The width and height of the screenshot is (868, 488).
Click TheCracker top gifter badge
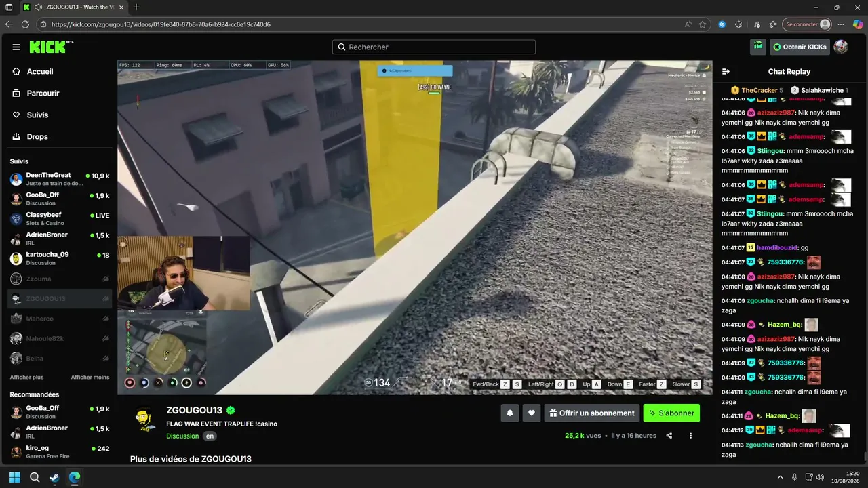tap(757, 90)
